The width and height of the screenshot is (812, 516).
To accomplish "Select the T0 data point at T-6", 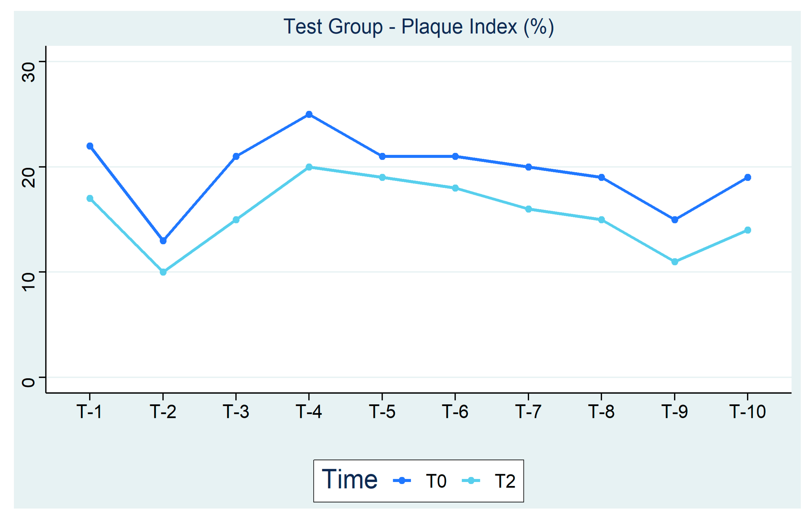I will pyautogui.click(x=455, y=156).
